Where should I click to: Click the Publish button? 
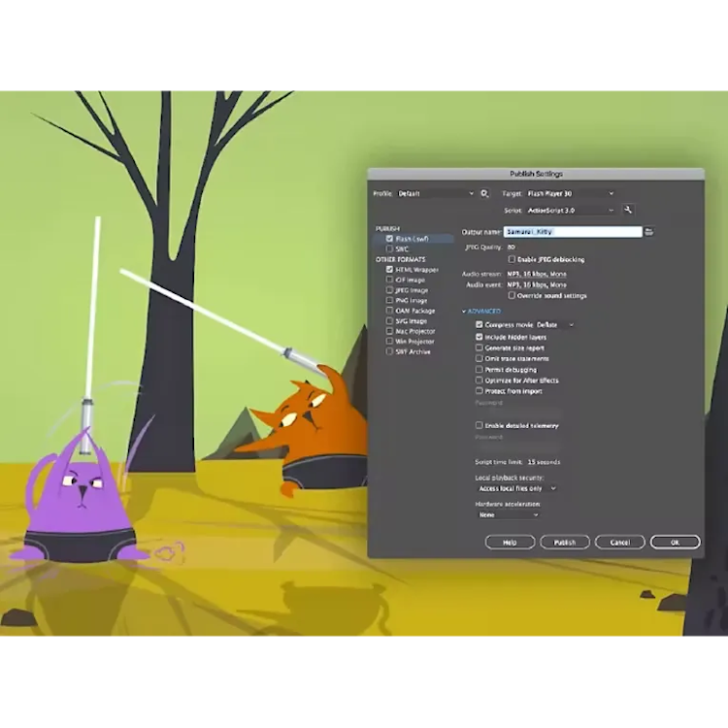pos(565,543)
